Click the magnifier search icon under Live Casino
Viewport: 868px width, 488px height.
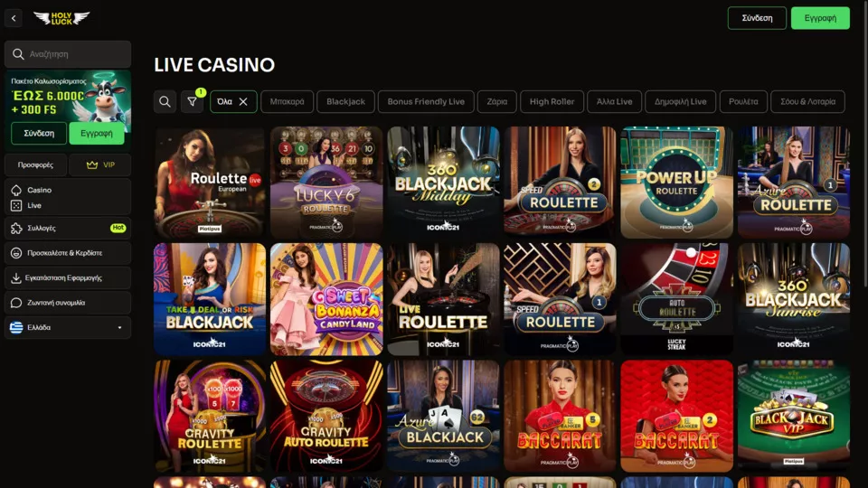point(165,102)
